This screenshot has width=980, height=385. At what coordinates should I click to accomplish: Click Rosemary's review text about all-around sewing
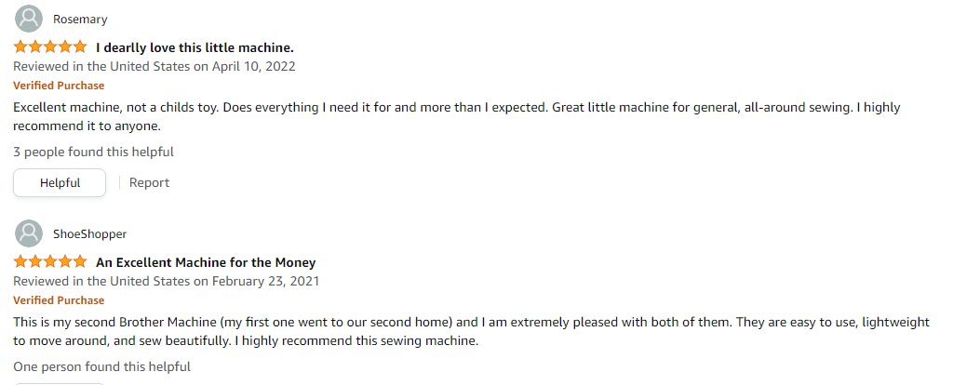pos(457,116)
